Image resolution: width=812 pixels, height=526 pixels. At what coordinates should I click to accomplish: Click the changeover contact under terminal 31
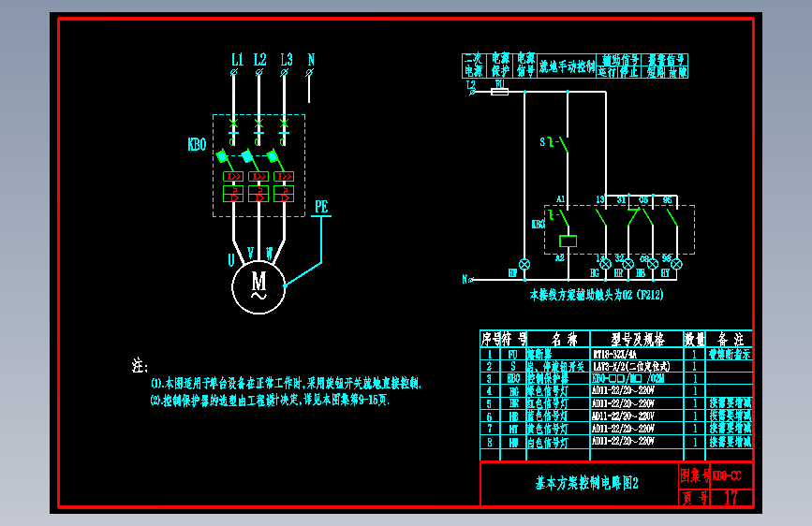click(x=633, y=217)
